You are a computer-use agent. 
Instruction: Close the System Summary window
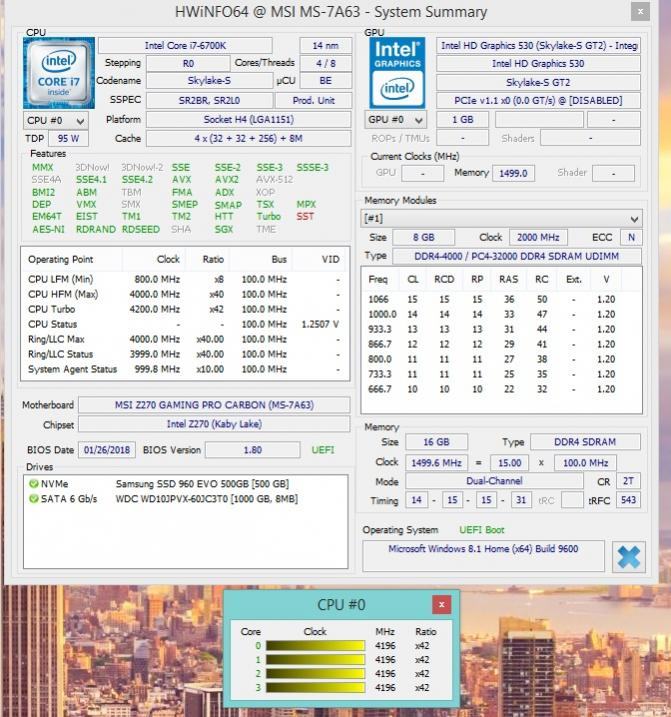pos(640,12)
